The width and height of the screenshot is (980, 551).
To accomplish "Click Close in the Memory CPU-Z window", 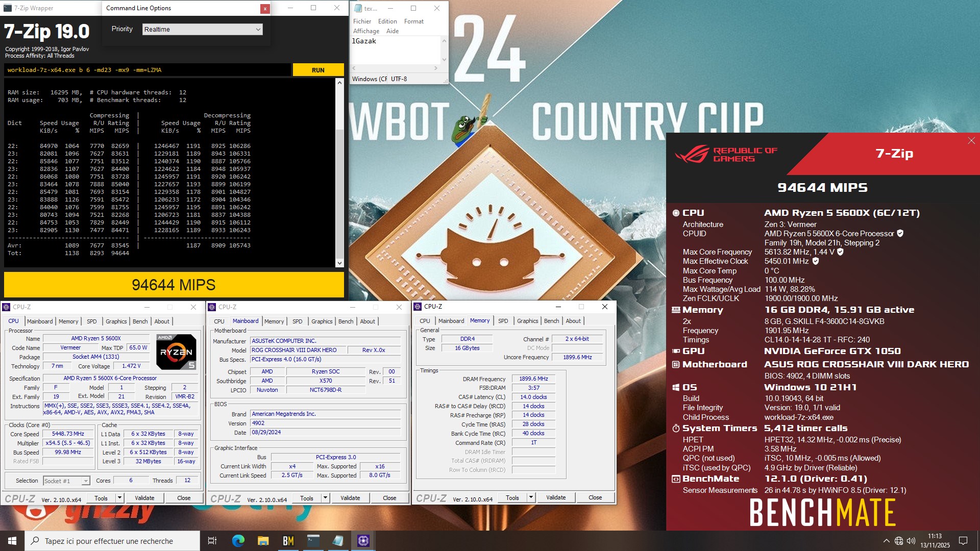I will click(595, 497).
